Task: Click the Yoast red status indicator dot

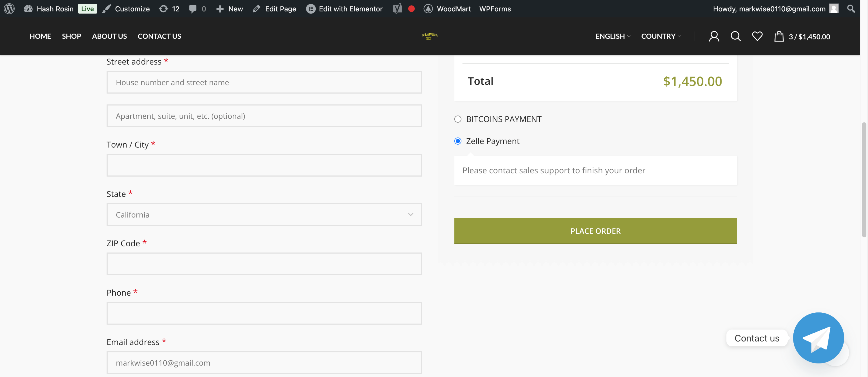Action: [411, 9]
